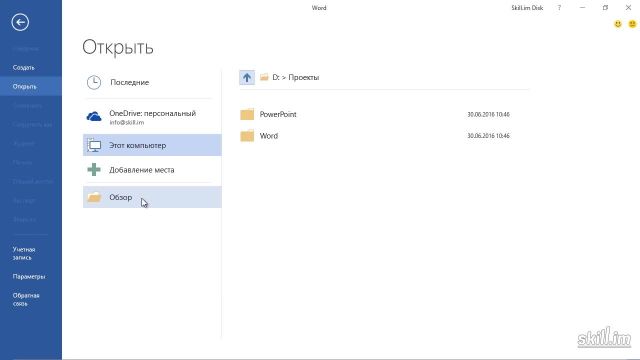Click the Skill.im Disk account name
This screenshot has width=640, height=360.
pyautogui.click(x=527, y=8)
